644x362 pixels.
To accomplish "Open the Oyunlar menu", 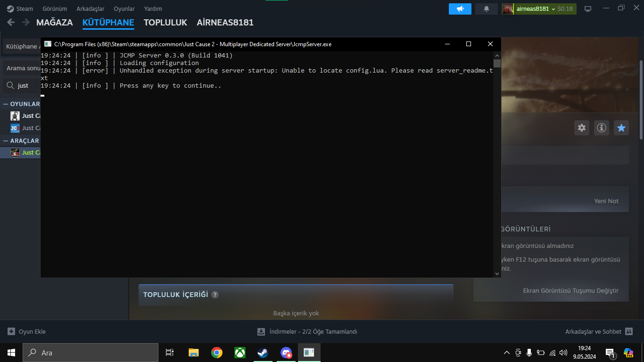I will pos(124,9).
